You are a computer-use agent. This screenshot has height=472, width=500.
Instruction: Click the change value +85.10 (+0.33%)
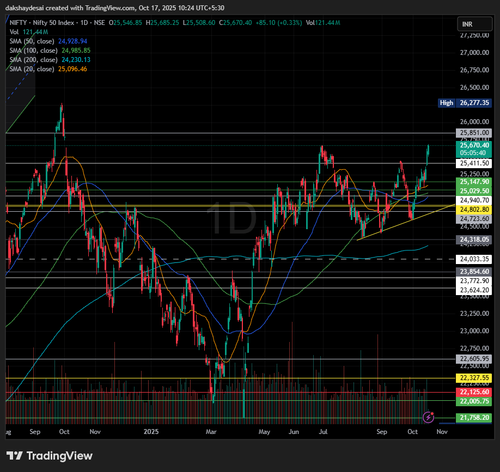(279, 23)
